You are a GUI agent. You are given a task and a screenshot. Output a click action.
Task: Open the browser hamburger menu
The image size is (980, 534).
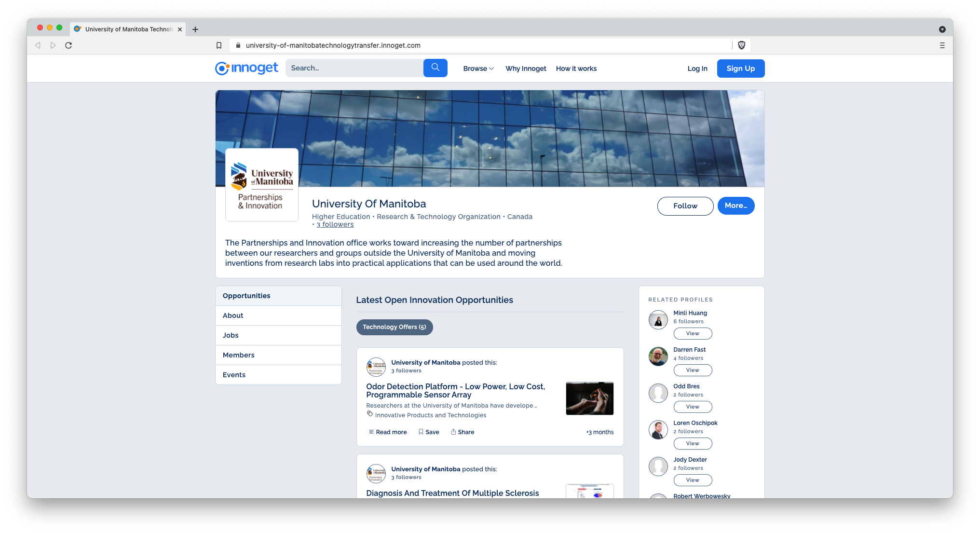pos(942,45)
